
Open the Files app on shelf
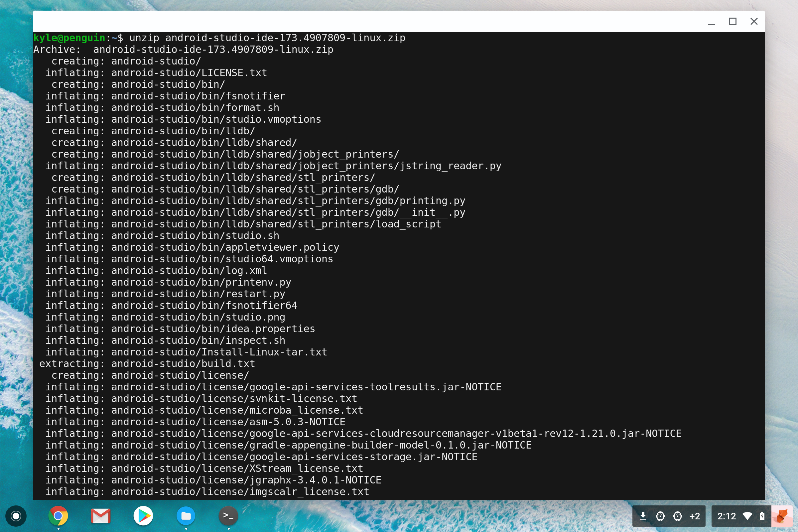pos(186,516)
